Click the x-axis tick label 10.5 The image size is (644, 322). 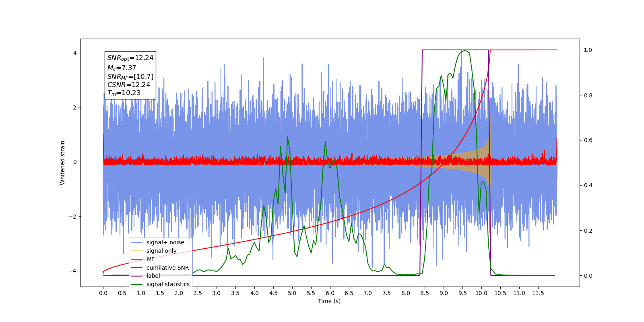(500, 293)
